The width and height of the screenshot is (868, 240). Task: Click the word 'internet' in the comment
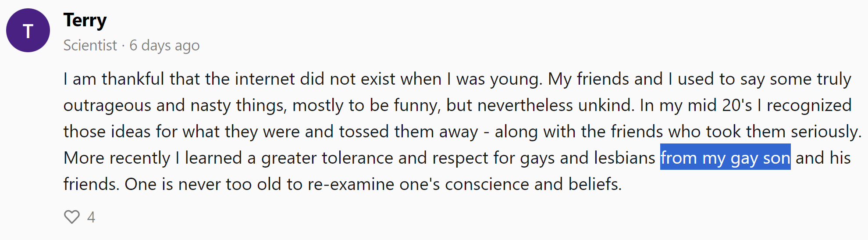tap(265, 79)
